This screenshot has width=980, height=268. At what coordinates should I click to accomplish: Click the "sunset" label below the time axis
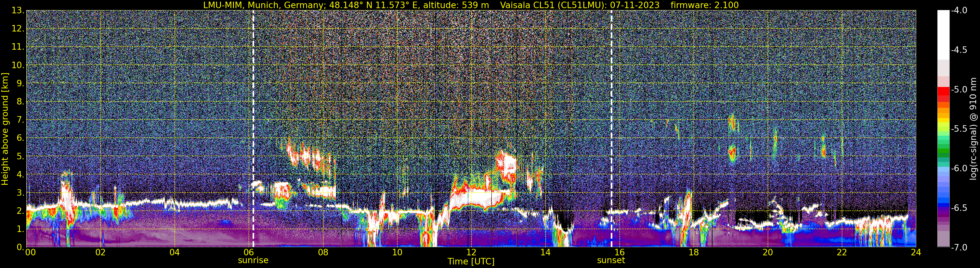tap(611, 261)
